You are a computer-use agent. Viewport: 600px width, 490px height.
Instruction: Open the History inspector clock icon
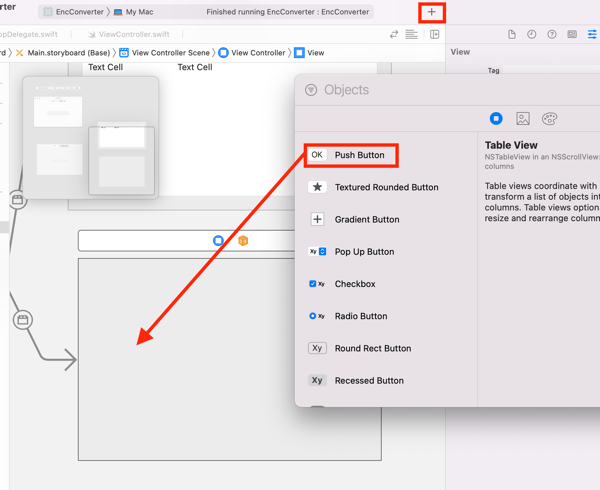(x=531, y=34)
